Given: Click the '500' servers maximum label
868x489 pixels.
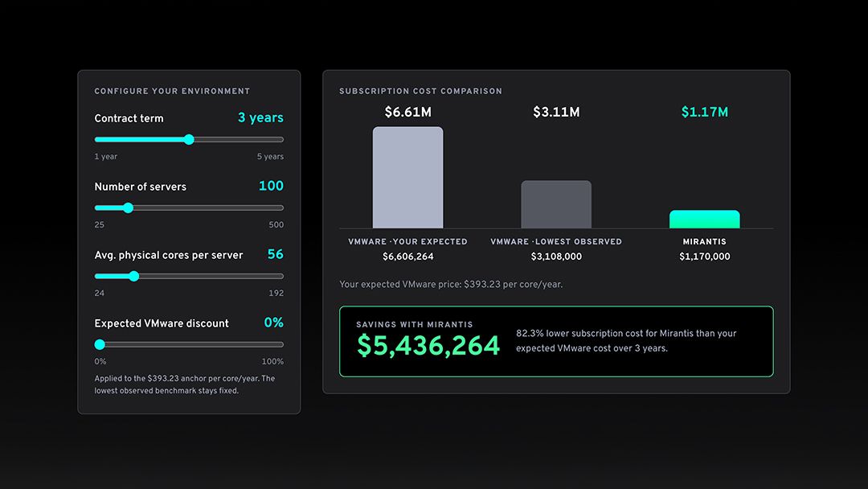Looking at the screenshot, I should coord(276,224).
